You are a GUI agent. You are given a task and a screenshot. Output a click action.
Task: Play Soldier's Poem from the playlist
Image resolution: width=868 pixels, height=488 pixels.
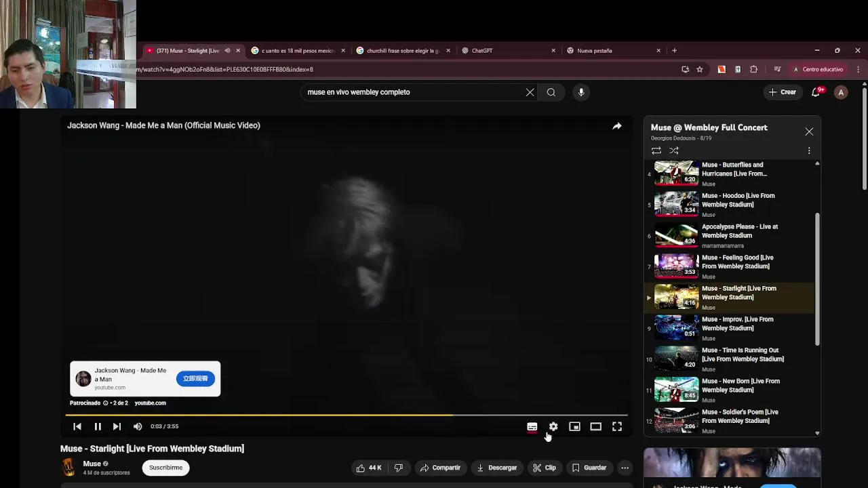click(729, 421)
